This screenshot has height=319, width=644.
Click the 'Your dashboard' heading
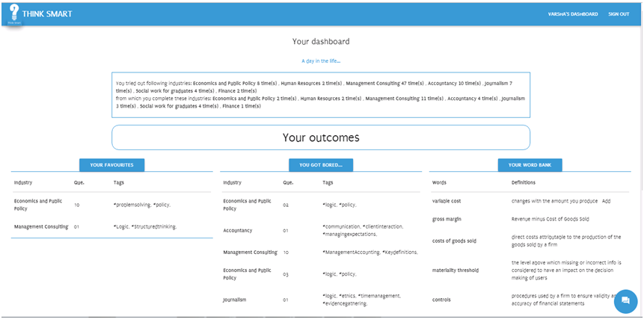[x=321, y=41]
